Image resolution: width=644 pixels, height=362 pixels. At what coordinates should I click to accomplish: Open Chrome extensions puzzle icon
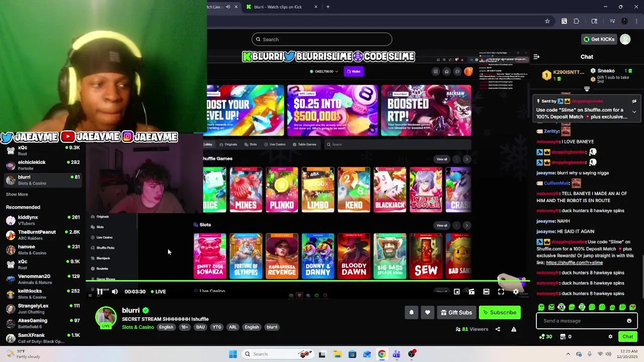577,21
